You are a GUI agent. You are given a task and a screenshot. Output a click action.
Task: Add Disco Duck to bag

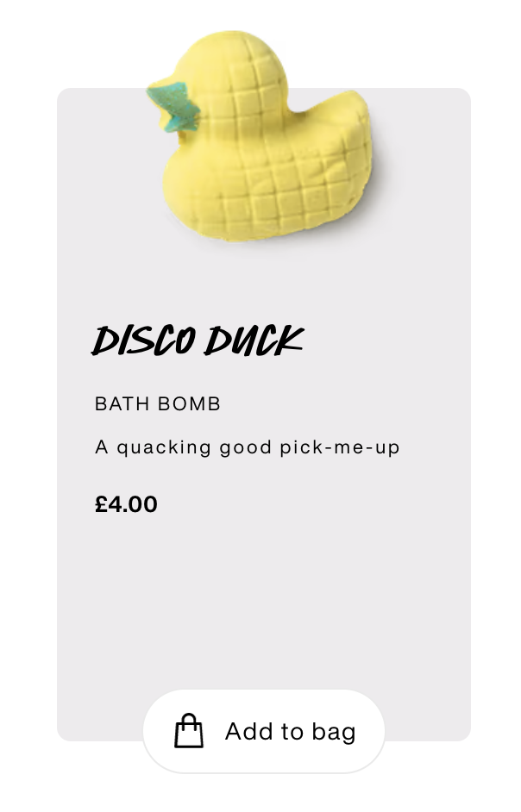[x=264, y=731]
